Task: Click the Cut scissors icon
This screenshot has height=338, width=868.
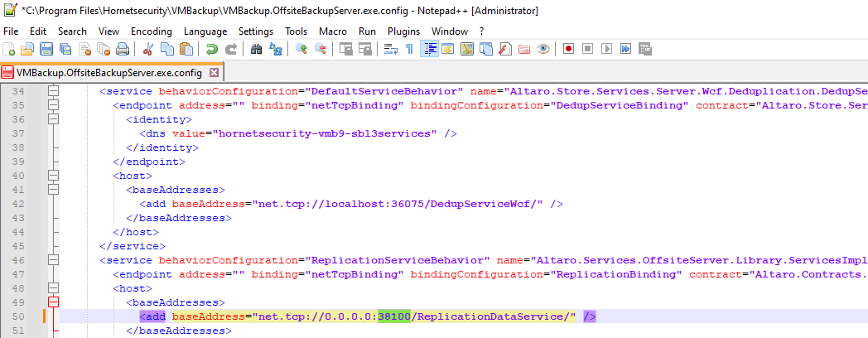Action: tap(147, 50)
